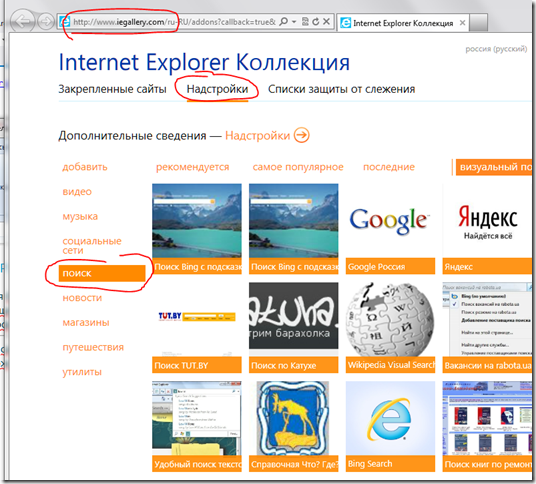Image resolution: width=536 pixels, height=484 pixels.
Task: Select the видео category
Action: point(77,191)
